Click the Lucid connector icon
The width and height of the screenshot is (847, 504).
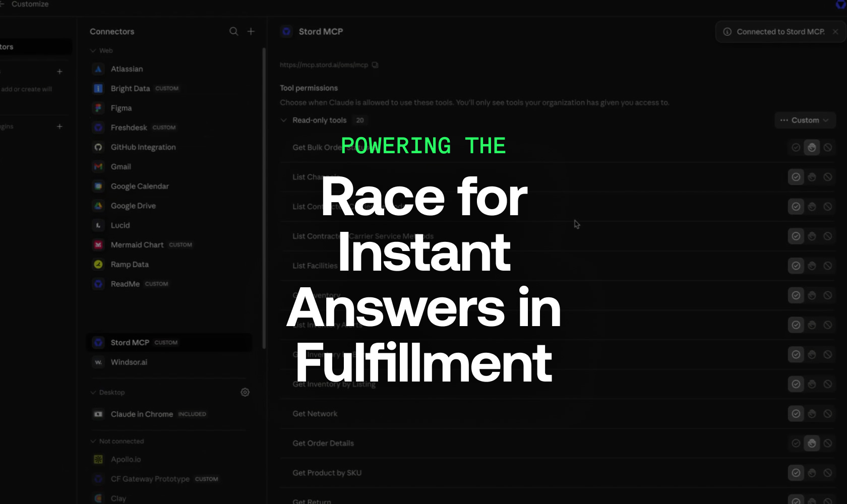pyautogui.click(x=98, y=225)
